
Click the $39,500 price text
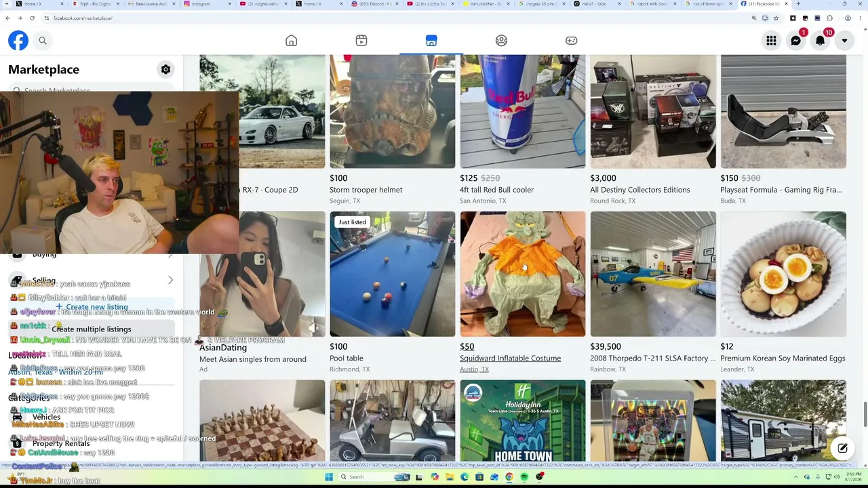606,346
